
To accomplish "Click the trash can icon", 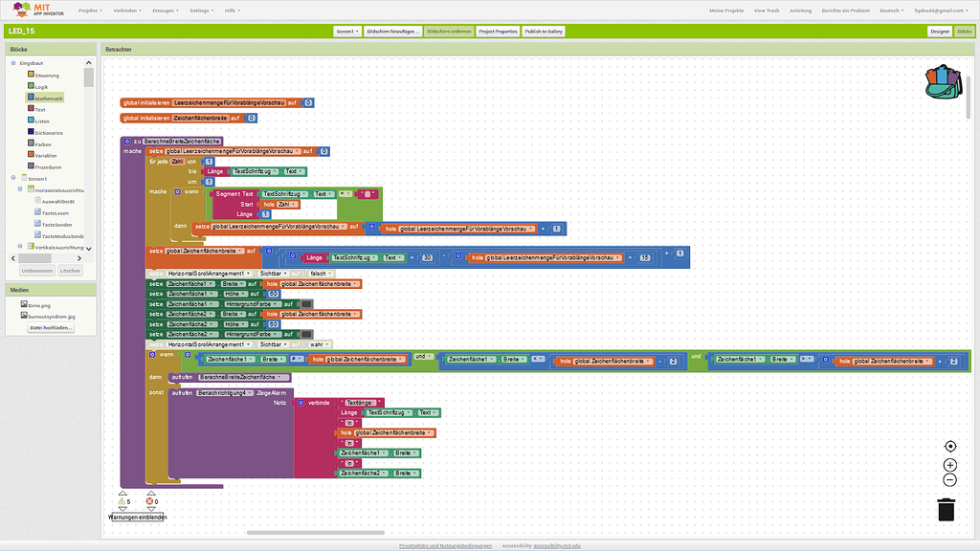I will (x=946, y=510).
